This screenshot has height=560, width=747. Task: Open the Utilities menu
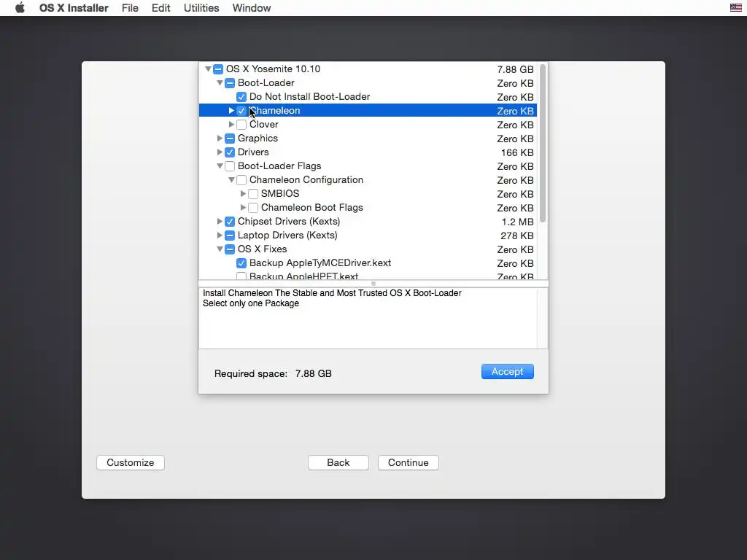(x=201, y=8)
